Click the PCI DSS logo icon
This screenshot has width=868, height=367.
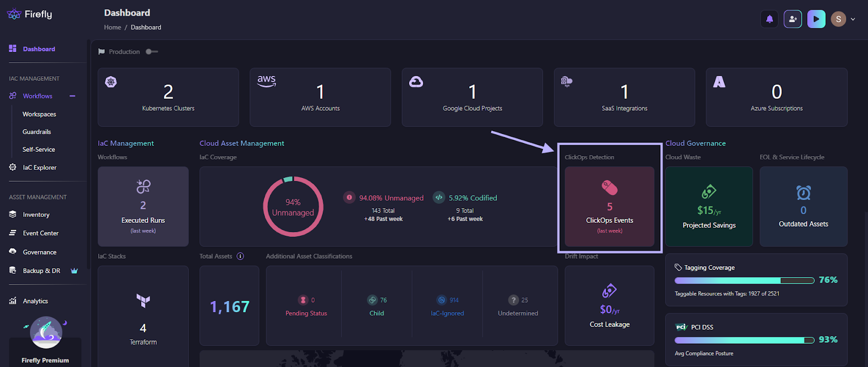click(681, 327)
